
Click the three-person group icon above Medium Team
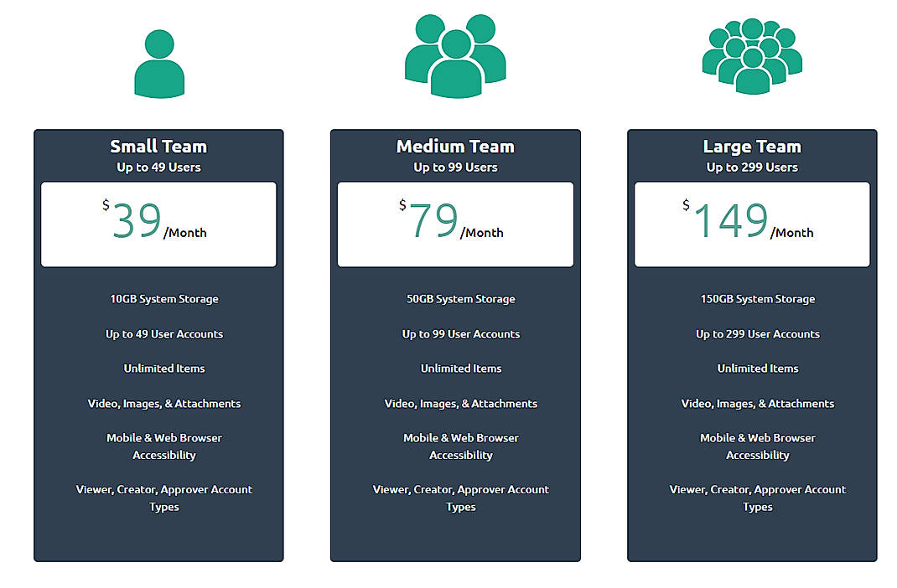455,56
